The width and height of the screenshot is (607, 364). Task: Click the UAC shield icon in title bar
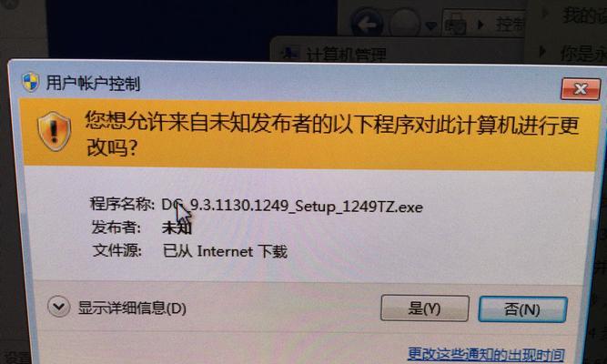[30, 82]
